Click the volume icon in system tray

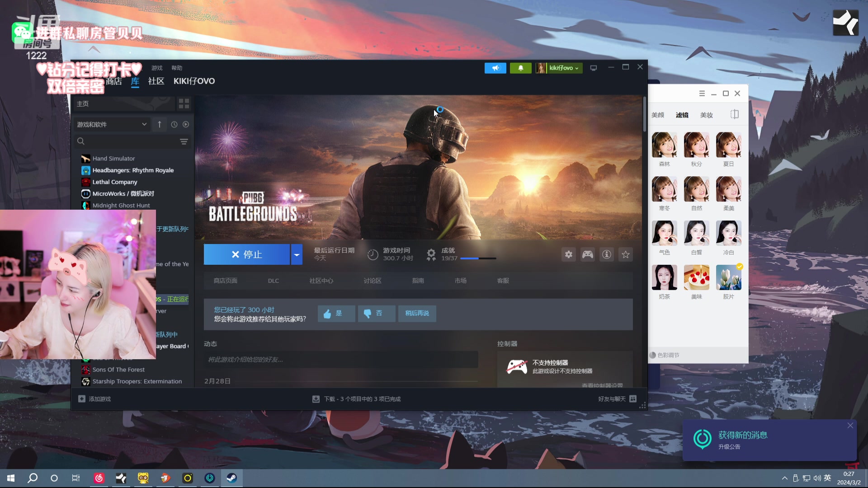[x=817, y=478]
